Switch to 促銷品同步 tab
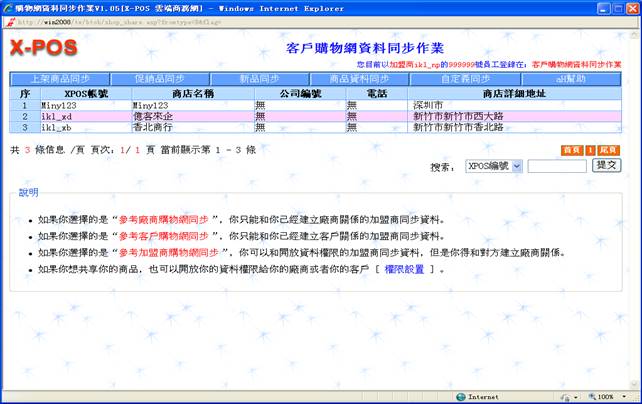This screenshot has height=404, width=642. [160, 78]
